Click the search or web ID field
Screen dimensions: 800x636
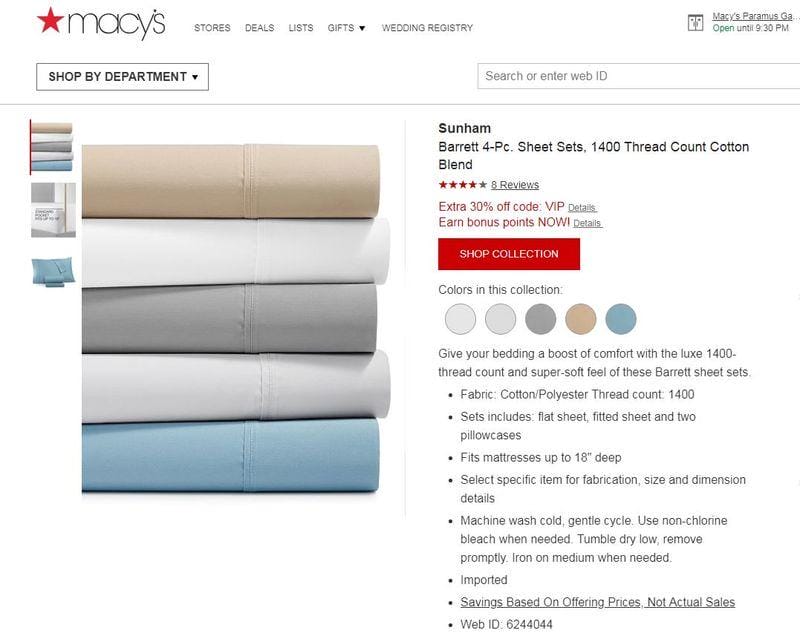click(639, 76)
